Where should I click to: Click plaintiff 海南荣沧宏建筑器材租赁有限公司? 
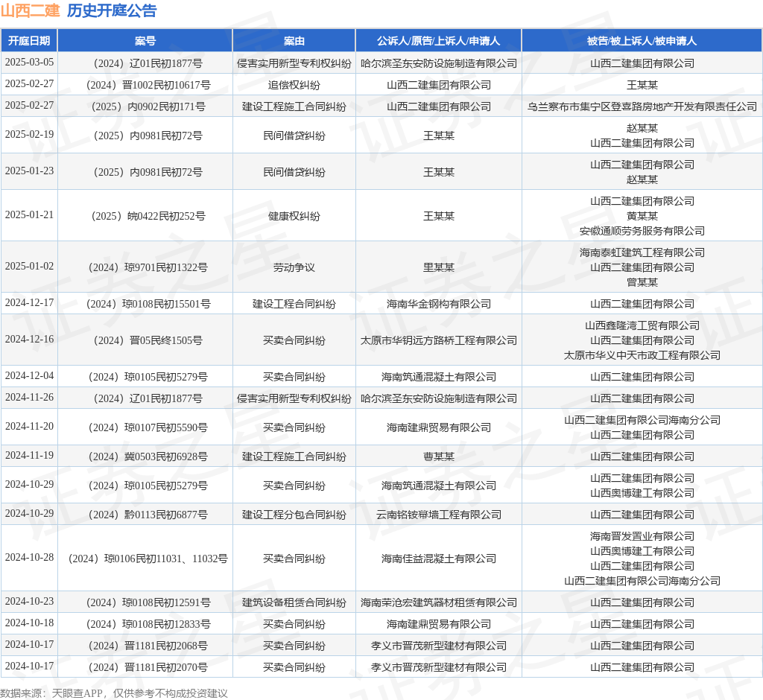click(438, 602)
